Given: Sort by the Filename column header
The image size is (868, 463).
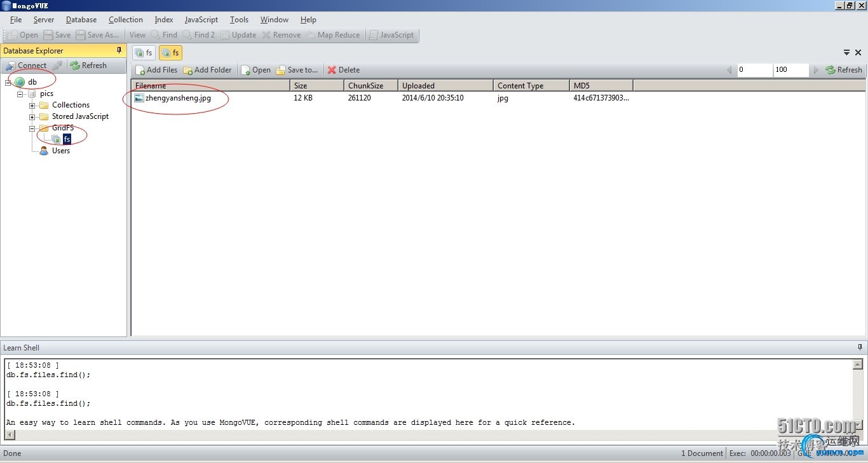Looking at the screenshot, I should point(210,85).
